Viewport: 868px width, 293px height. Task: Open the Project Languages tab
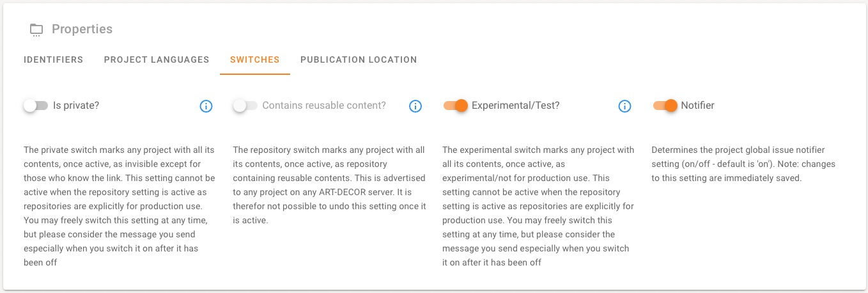157,59
